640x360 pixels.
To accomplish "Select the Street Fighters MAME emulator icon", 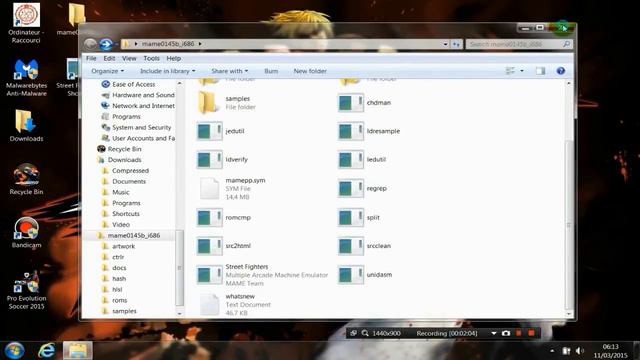I will pyautogui.click(x=209, y=275).
